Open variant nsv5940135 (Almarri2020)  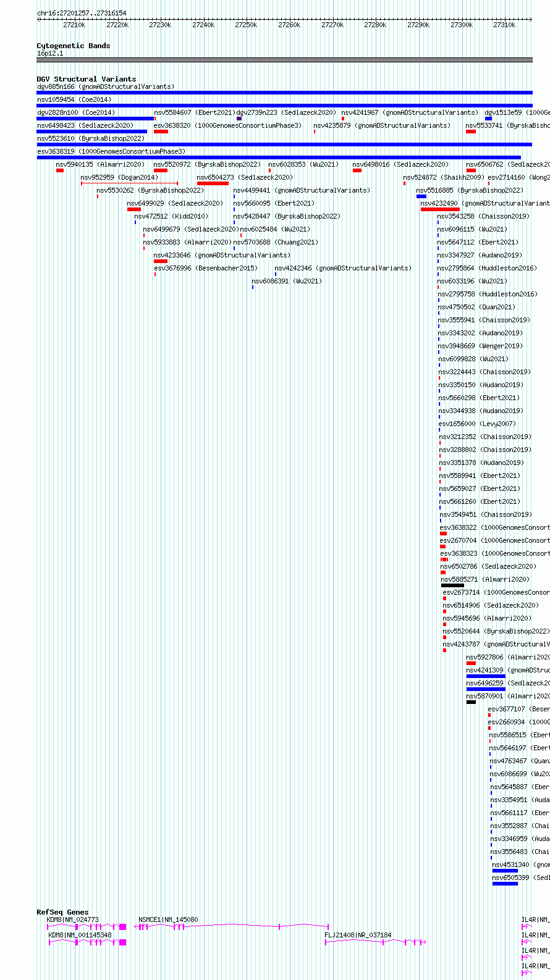pyautogui.click(x=100, y=164)
